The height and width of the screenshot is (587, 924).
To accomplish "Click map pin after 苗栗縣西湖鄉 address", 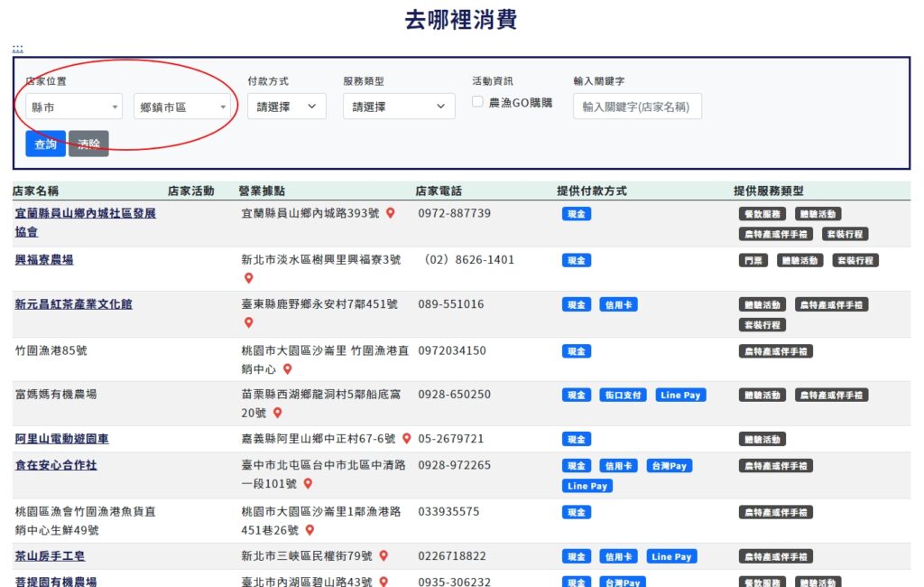I will (x=278, y=413).
